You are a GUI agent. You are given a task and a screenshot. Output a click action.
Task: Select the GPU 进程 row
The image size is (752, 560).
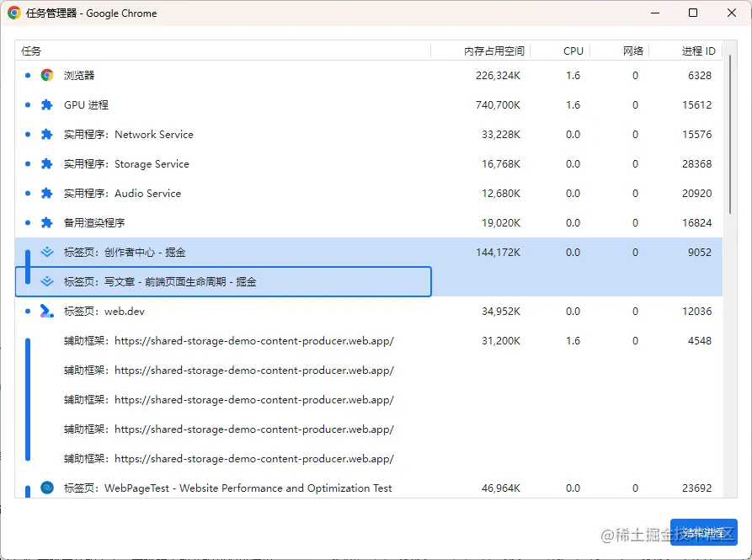pyautogui.click(x=368, y=104)
